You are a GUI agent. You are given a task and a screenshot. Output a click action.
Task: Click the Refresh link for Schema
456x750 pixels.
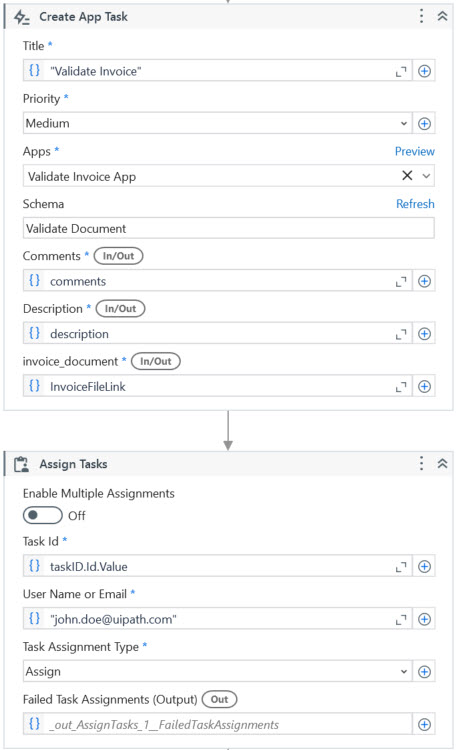(x=415, y=204)
